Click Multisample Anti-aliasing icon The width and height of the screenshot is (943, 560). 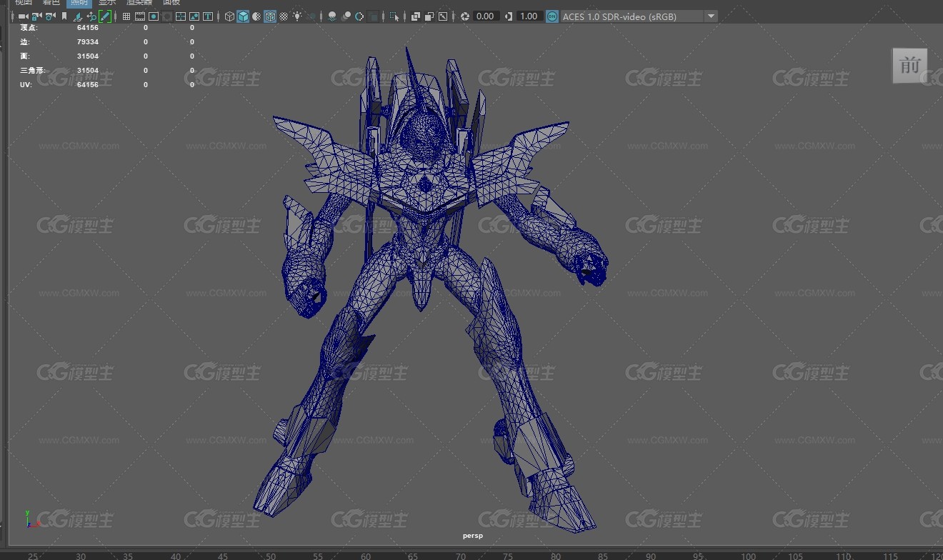click(x=359, y=16)
